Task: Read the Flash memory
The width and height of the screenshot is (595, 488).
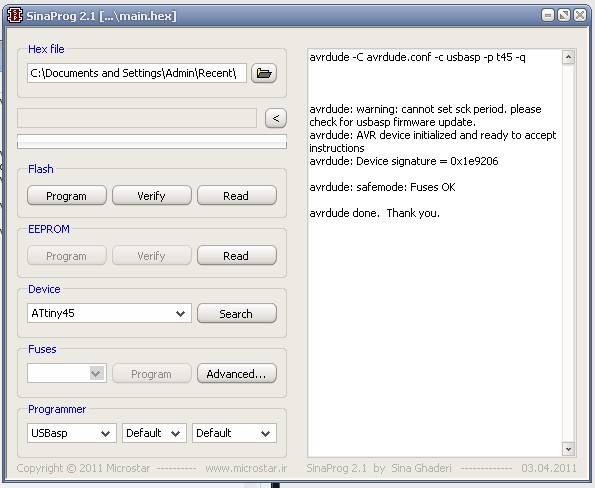Action: point(237,196)
